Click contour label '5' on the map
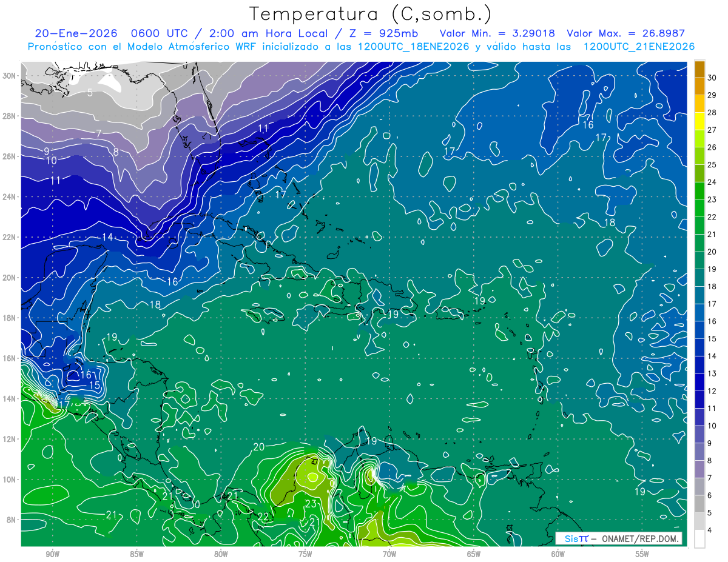 pos(89,93)
